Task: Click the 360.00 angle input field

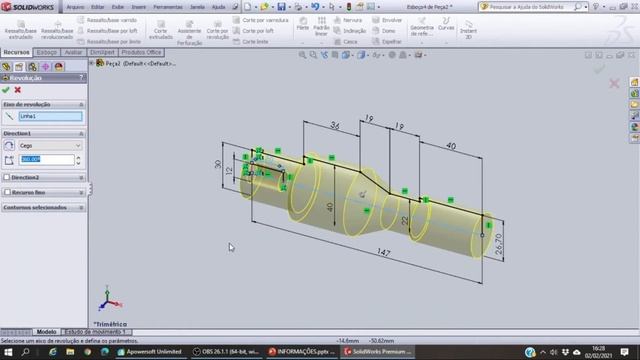Action: tap(47, 159)
